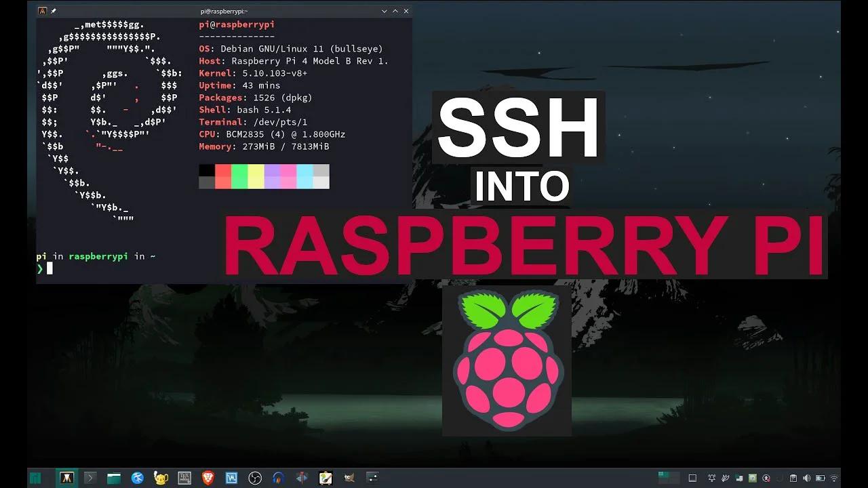The image size is (868, 488).
Task: Open the clipboard manager in the system tray
Action: tap(793, 478)
